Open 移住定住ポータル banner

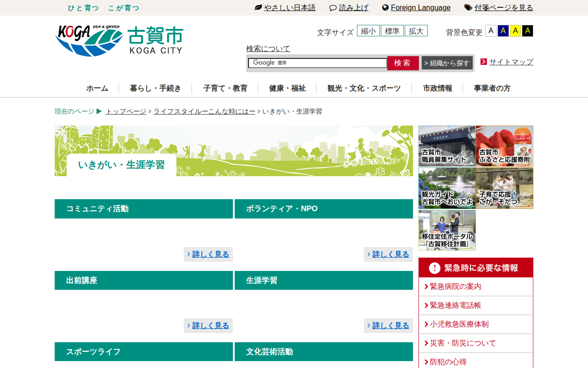point(447,230)
